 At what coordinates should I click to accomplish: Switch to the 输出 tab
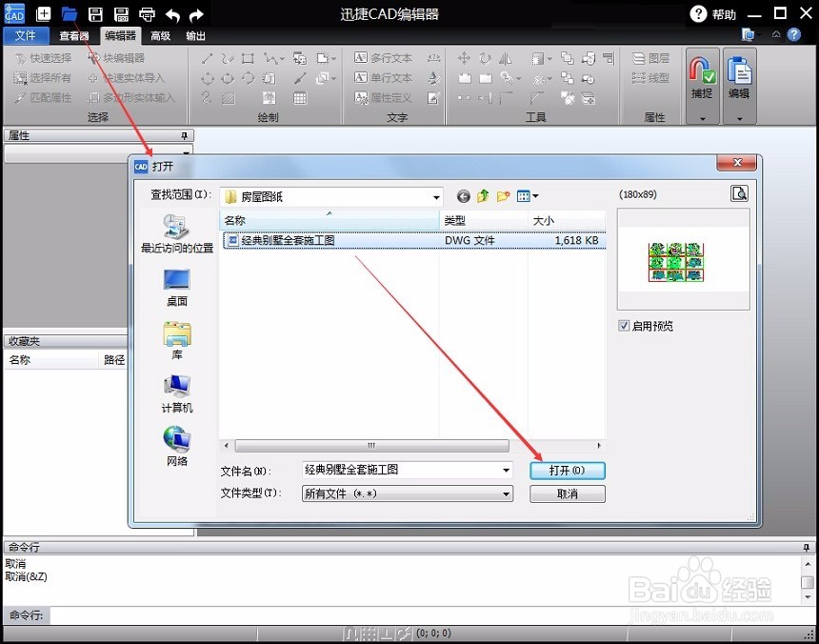(195, 35)
